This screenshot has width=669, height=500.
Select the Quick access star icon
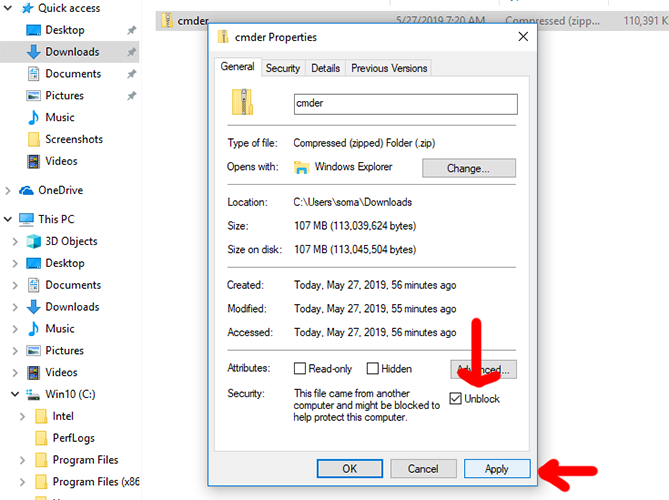click(27, 8)
